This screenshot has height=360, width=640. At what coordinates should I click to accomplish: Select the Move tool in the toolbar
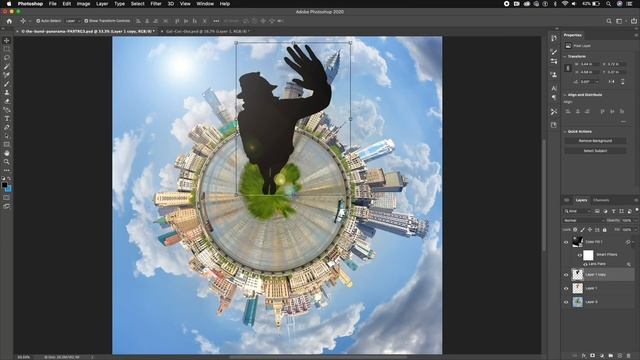(x=7, y=40)
